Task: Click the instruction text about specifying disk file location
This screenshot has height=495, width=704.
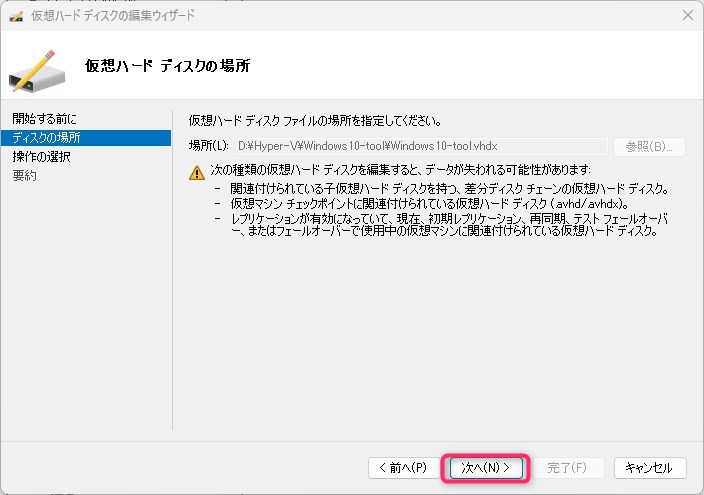Action: [316, 121]
